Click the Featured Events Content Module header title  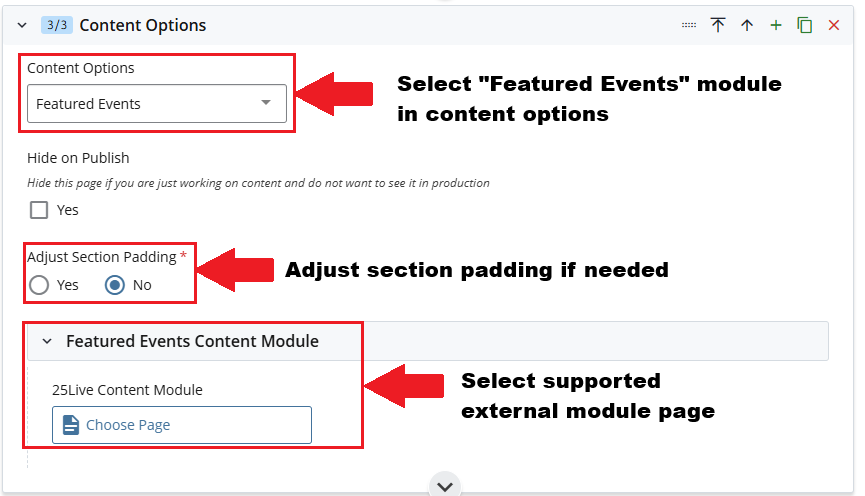pyautogui.click(x=192, y=342)
